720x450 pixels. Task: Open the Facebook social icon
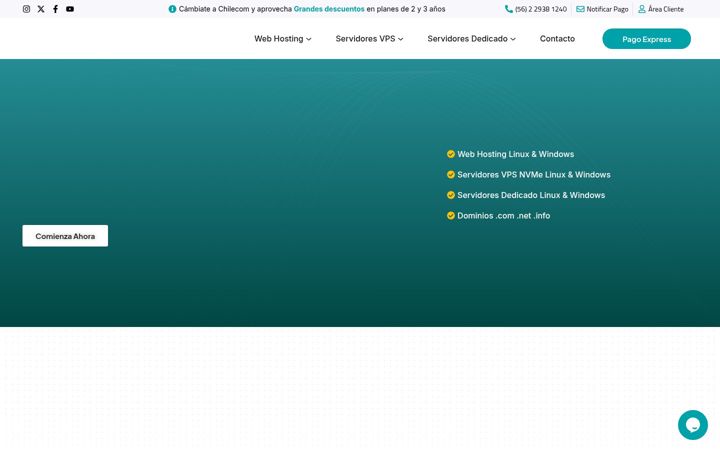pos(56,9)
